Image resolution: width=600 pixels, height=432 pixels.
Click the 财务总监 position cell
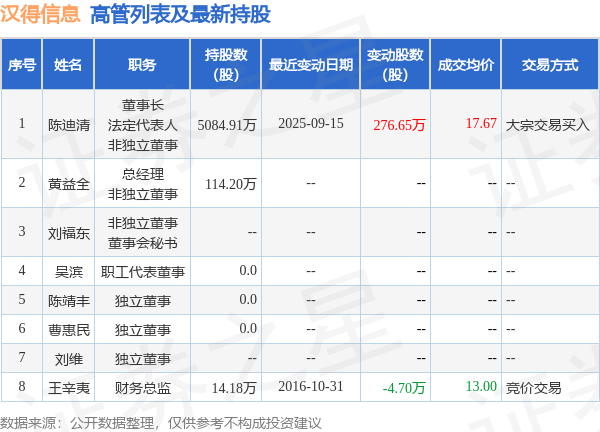point(142,388)
